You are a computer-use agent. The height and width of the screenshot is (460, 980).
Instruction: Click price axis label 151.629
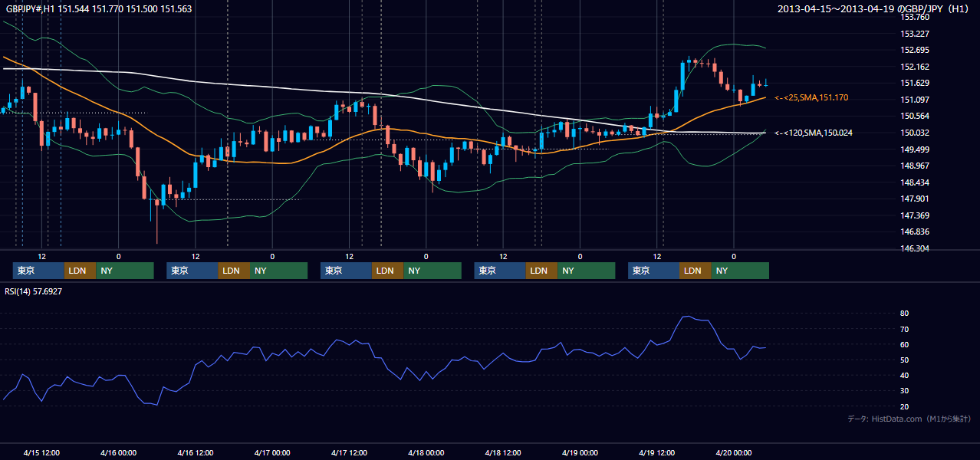click(x=916, y=83)
